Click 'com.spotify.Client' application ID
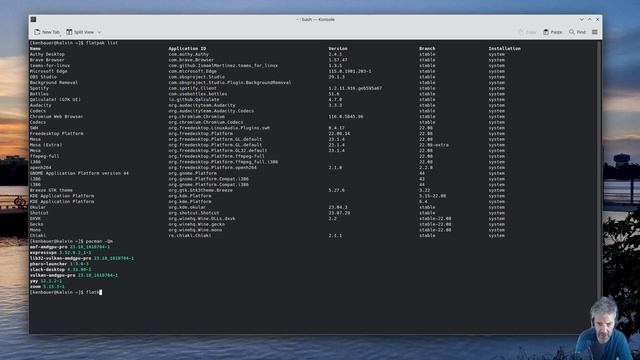This screenshot has width=640, height=360. pyautogui.click(x=193, y=89)
